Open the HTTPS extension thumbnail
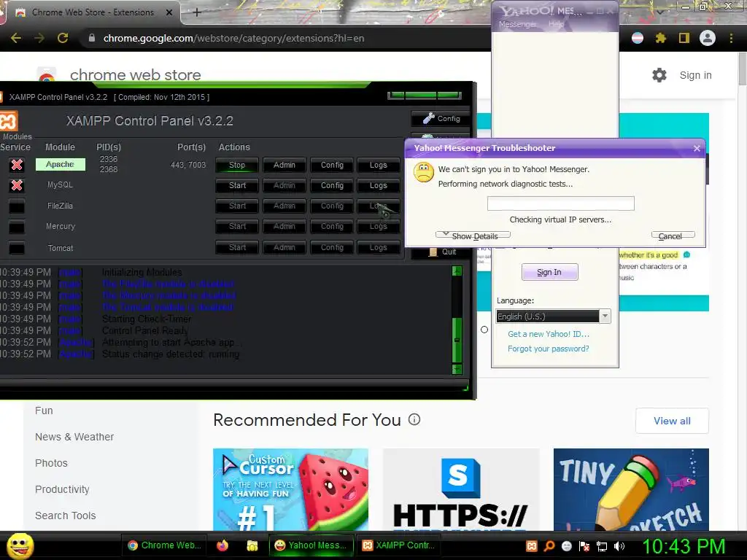This screenshot has width=747, height=560. (461, 489)
